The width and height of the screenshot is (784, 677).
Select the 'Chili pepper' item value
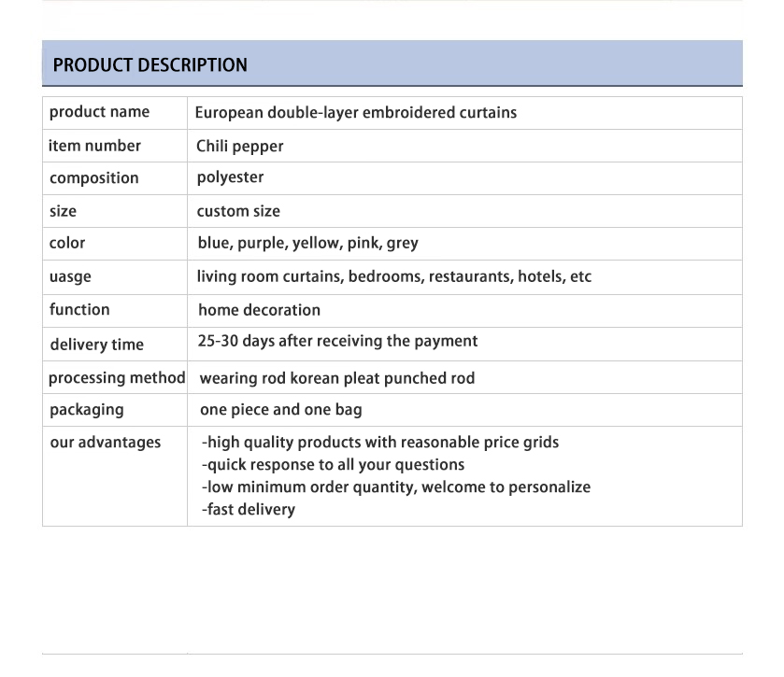tap(239, 147)
